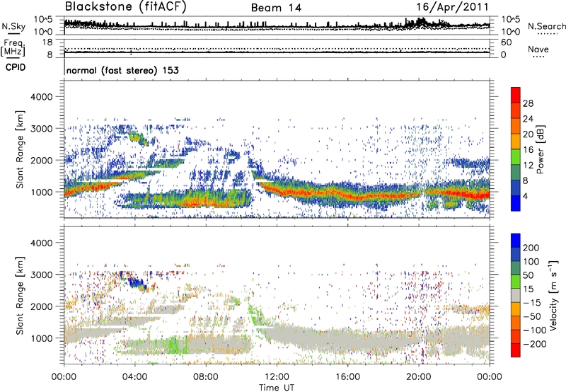The image size is (566, 392).
Task: Click the 08:00 time tick label
Action: 206,377
